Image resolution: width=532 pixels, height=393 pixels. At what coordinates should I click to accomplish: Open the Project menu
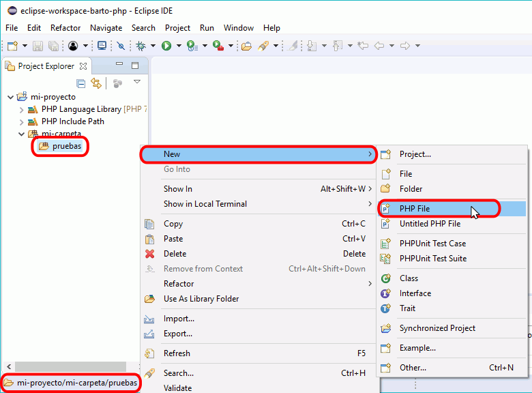pyautogui.click(x=177, y=28)
